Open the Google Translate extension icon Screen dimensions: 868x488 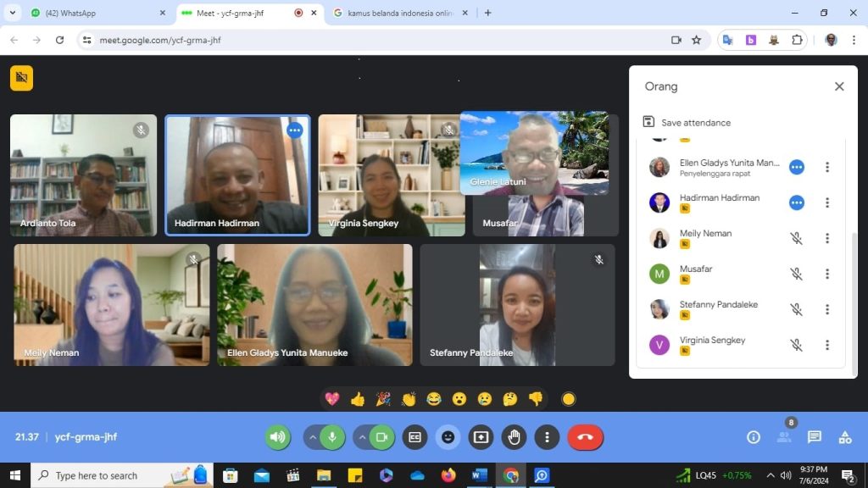click(x=728, y=40)
